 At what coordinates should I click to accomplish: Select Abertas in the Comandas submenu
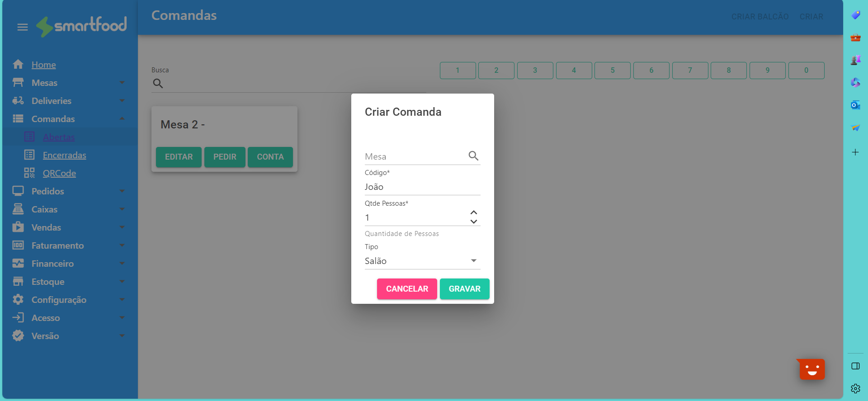tap(59, 137)
